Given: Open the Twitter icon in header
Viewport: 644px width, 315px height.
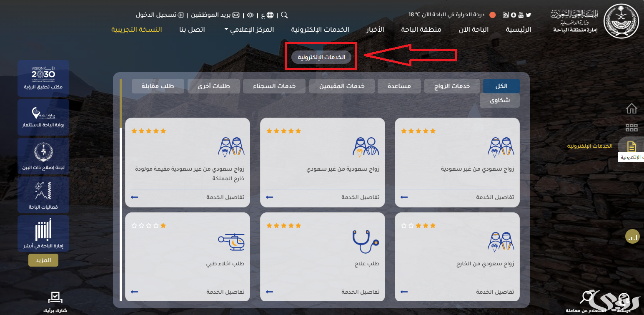Looking at the screenshot, I should coord(529,15).
